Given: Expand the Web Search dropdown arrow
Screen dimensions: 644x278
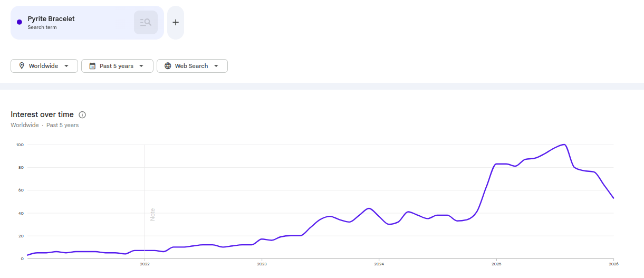Looking at the screenshot, I should tap(216, 66).
